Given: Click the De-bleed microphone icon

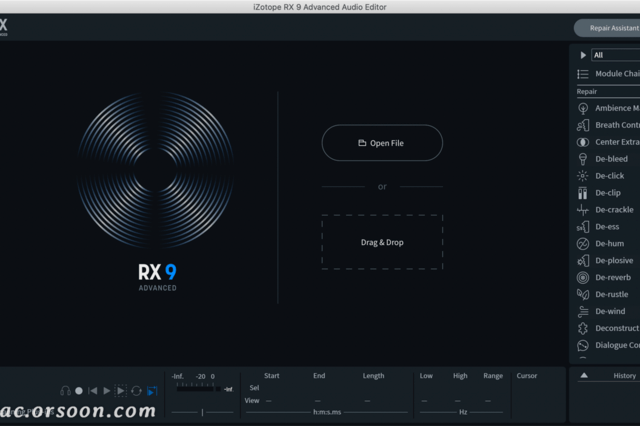Looking at the screenshot, I should [x=583, y=159].
